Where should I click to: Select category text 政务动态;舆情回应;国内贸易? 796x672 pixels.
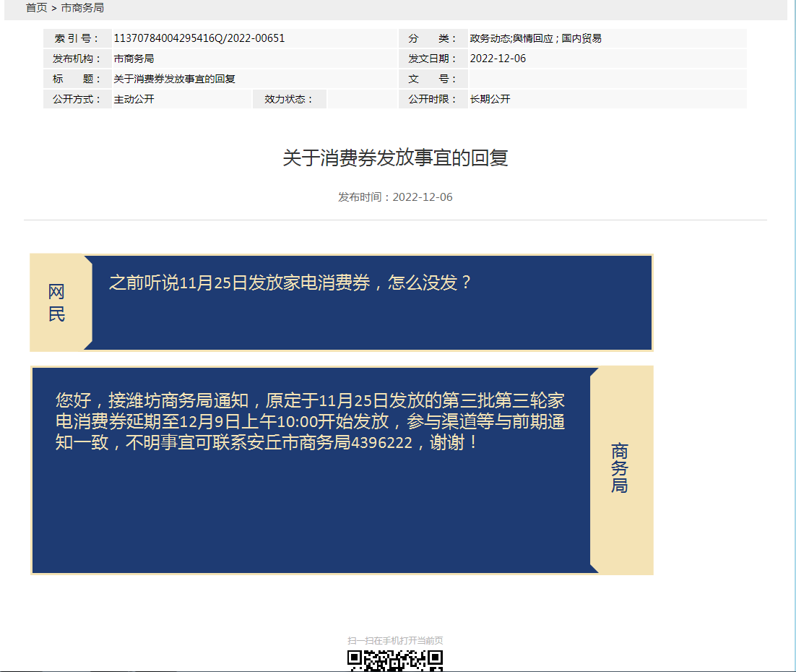[535, 38]
